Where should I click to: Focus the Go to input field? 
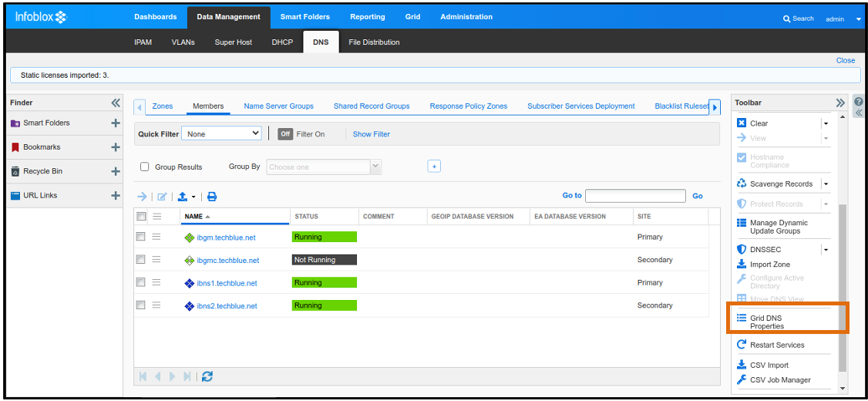pyautogui.click(x=635, y=196)
